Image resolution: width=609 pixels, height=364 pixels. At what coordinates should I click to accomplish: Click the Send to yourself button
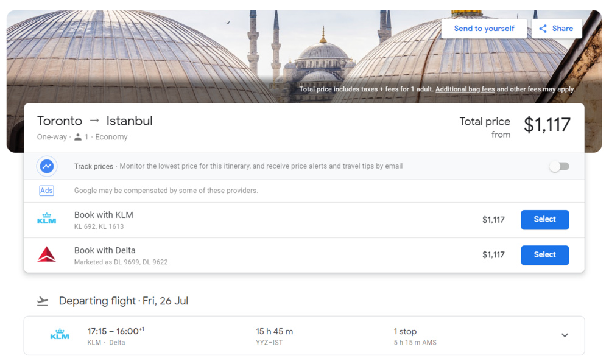click(x=484, y=29)
